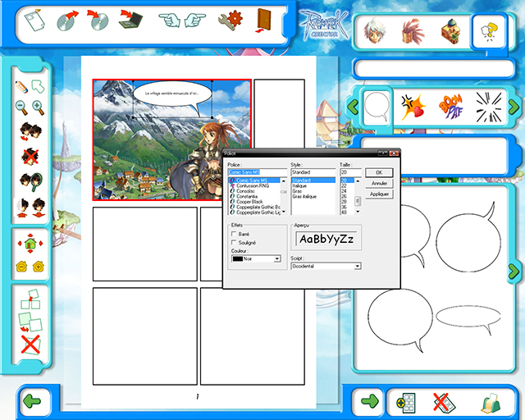Click Appliquer in the Police dialog
This screenshot has width=525, height=420.
click(379, 194)
